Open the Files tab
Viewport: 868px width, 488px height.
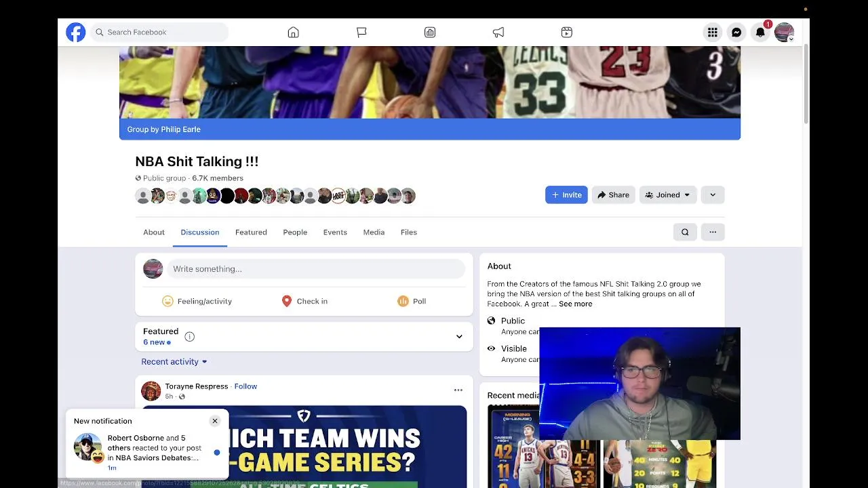[x=409, y=232]
